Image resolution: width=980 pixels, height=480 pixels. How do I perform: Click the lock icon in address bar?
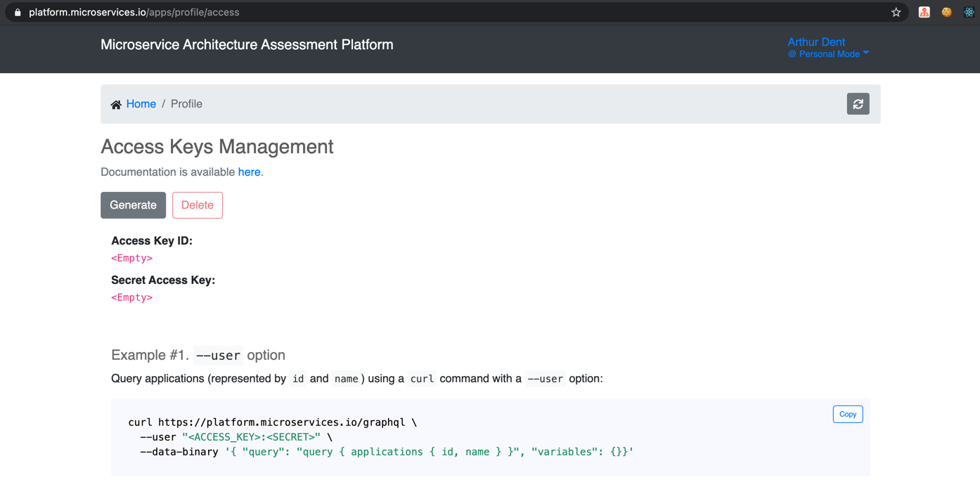18,13
